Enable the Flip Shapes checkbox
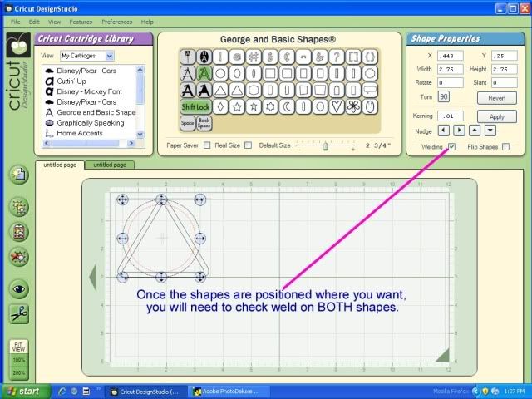 pos(505,146)
